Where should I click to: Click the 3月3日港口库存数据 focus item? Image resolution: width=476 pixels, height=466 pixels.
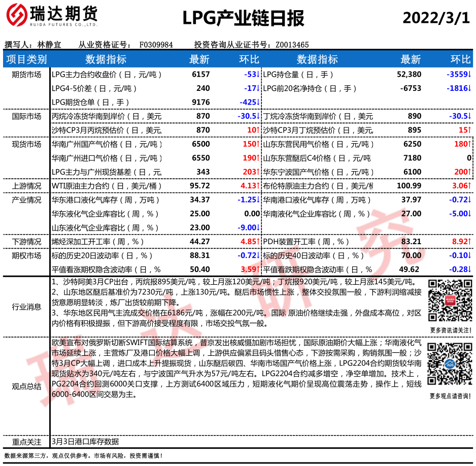pos(85,442)
